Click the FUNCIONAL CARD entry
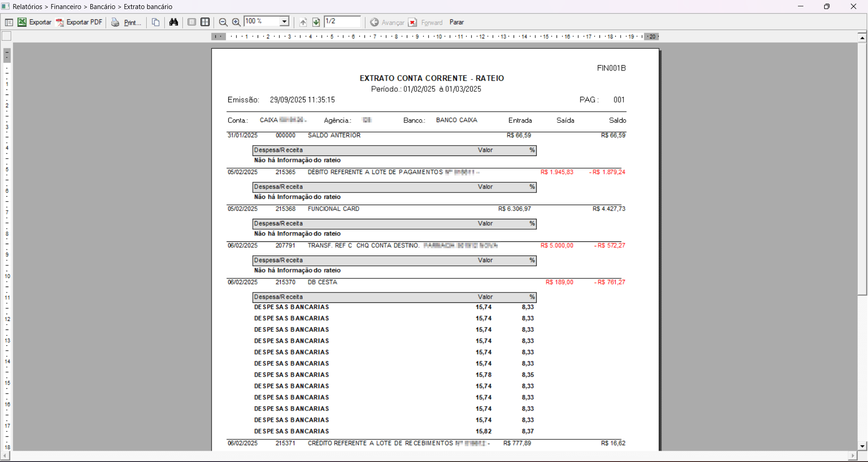This screenshot has width=868, height=462. coord(334,209)
